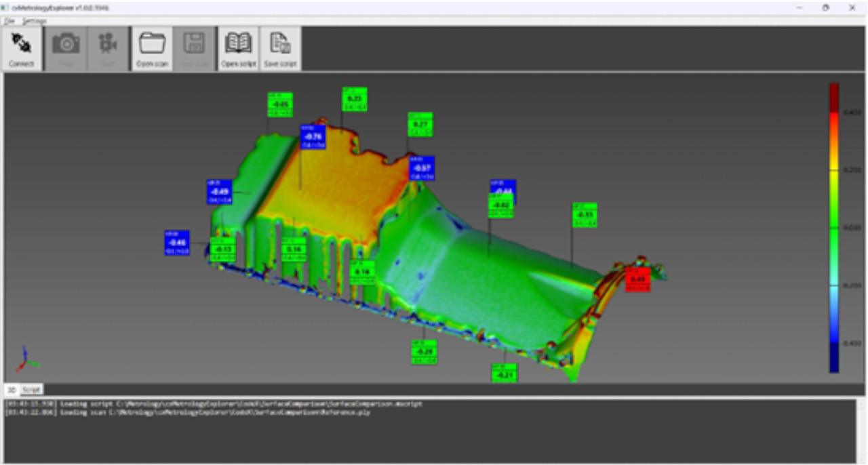The width and height of the screenshot is (868, 465).
Task: Select the green 0.18 deviation label
Action: [363, 272]
